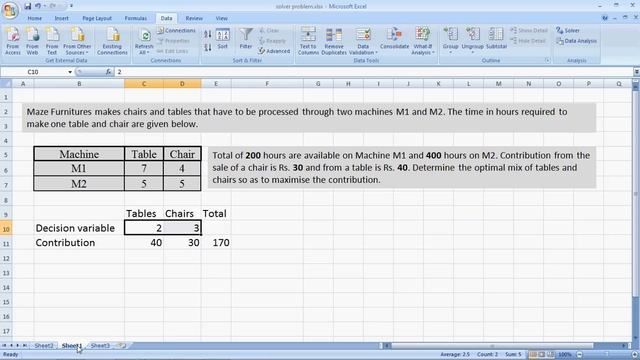Open the Page Layout tab
This screenshot has height=360, width=640.
[97, 18]
